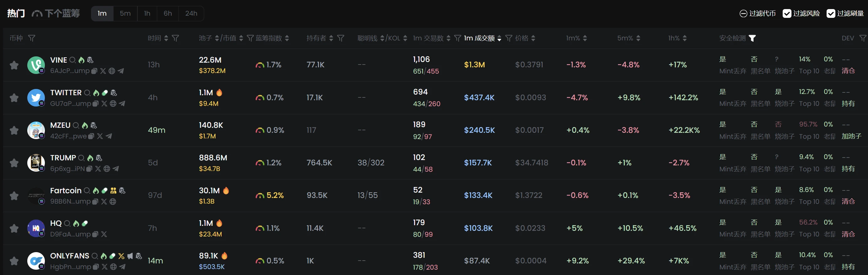868x275 pixels.
Task: Toggle the 过滤风险 checkbox
Action: [x=787, y=13]
